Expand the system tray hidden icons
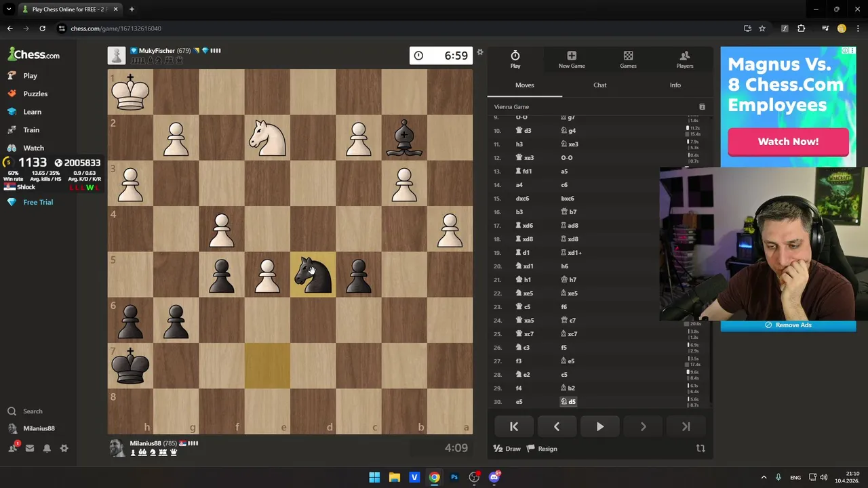The width and height of the screenshot is (868, 488). 764,477
